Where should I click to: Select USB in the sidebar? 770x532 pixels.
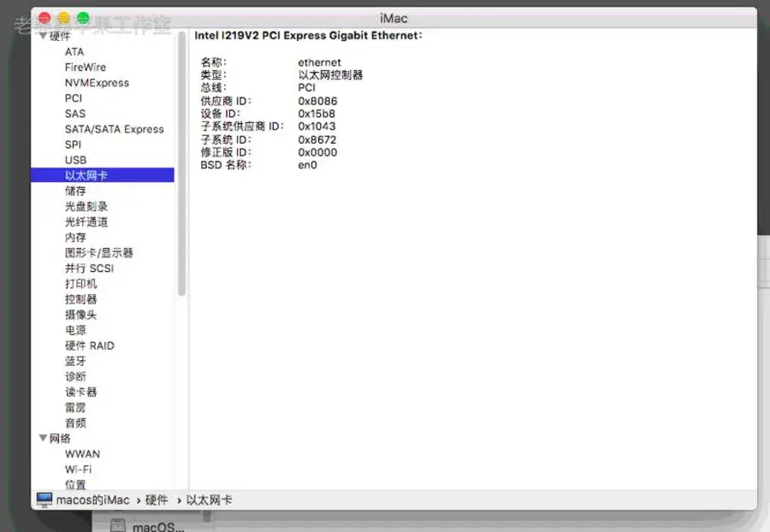pyautogui.click(x=75, y=160)
